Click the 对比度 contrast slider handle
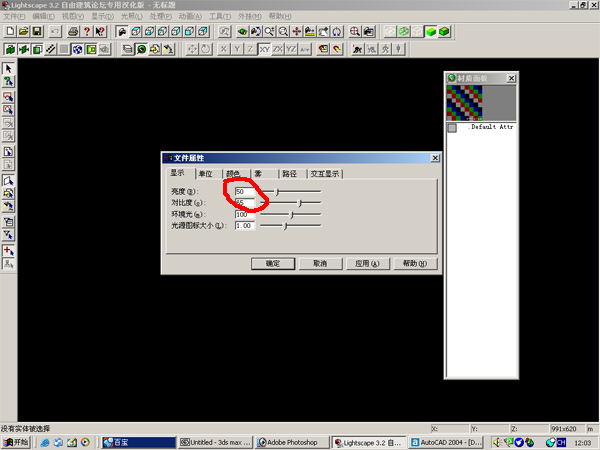The height and width of the screenshot is (450, 600). (300, 203)
